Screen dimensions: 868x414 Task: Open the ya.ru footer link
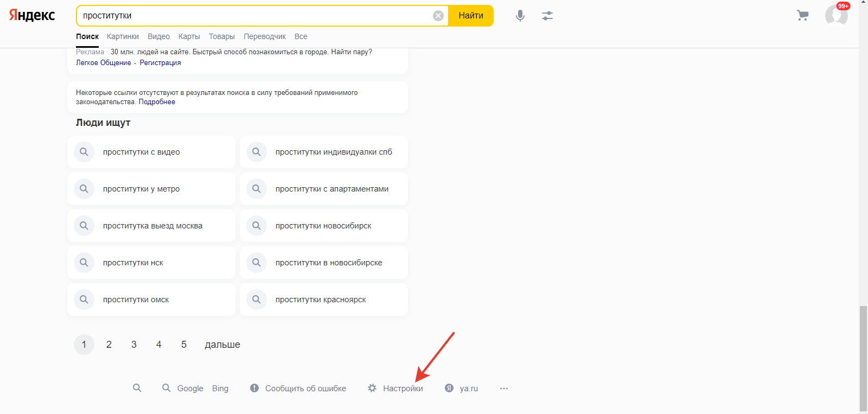(x=468, y=388)
